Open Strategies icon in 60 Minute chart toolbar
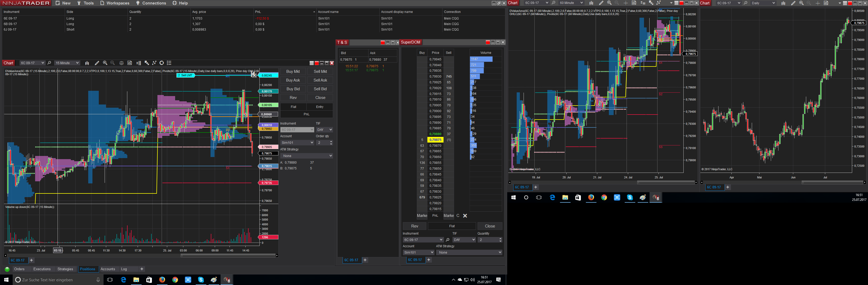The width and height of the screenshot is (868, 285). tap(659, 3)
